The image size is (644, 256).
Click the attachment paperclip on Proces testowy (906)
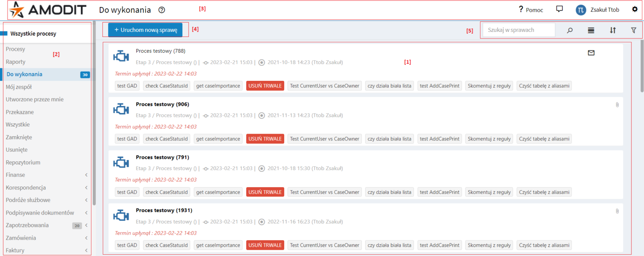coord(617,105)
